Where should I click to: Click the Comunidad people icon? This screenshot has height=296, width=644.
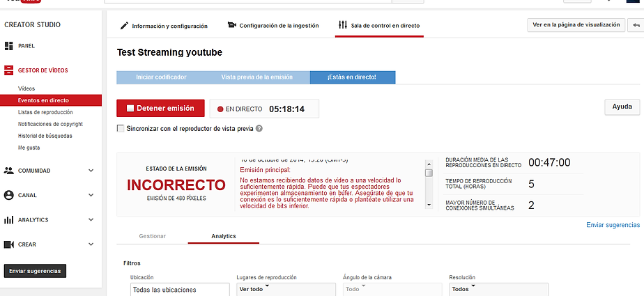[8, 171]
